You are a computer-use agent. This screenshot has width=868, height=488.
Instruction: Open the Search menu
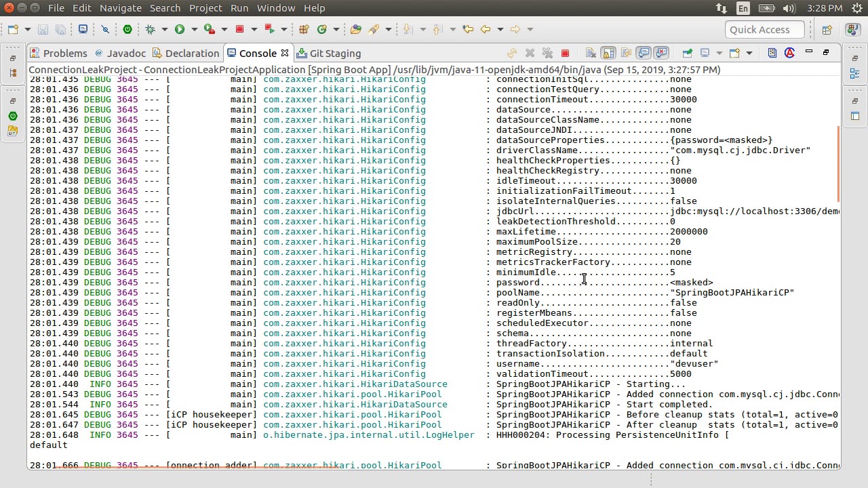(165, 8)
